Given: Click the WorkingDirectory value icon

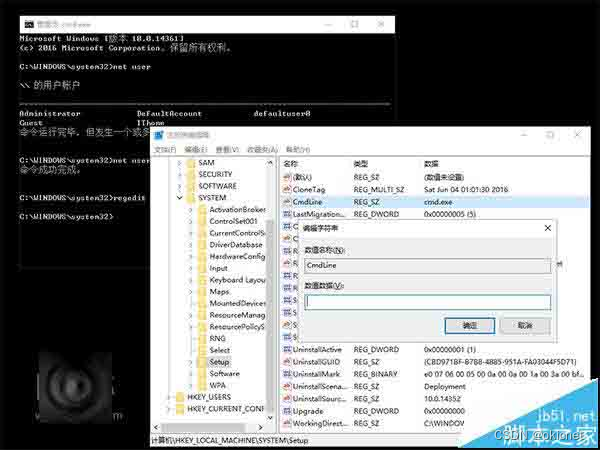Looking at the screenshot, I should [287, 423].
